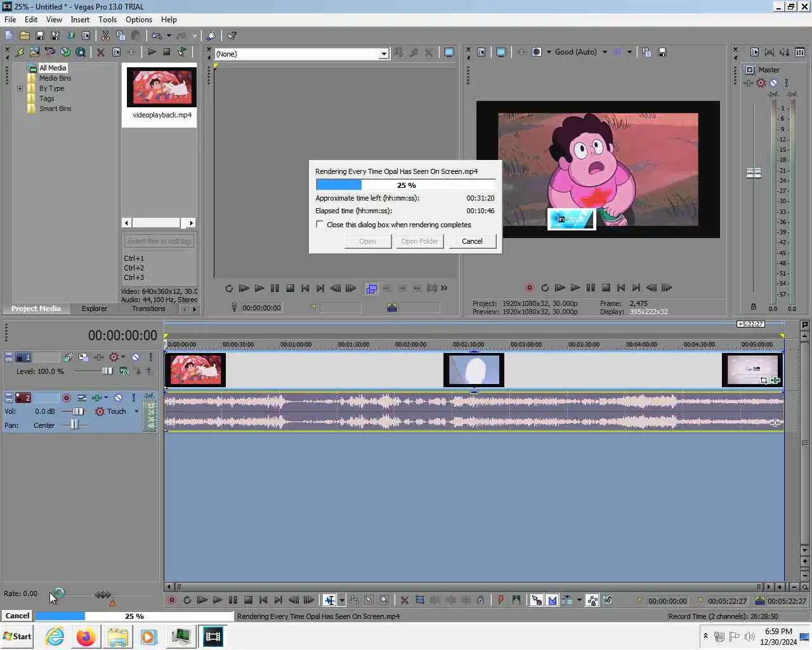
Task: Adjust the track 2 Pan slider
Action: (75, 425)
